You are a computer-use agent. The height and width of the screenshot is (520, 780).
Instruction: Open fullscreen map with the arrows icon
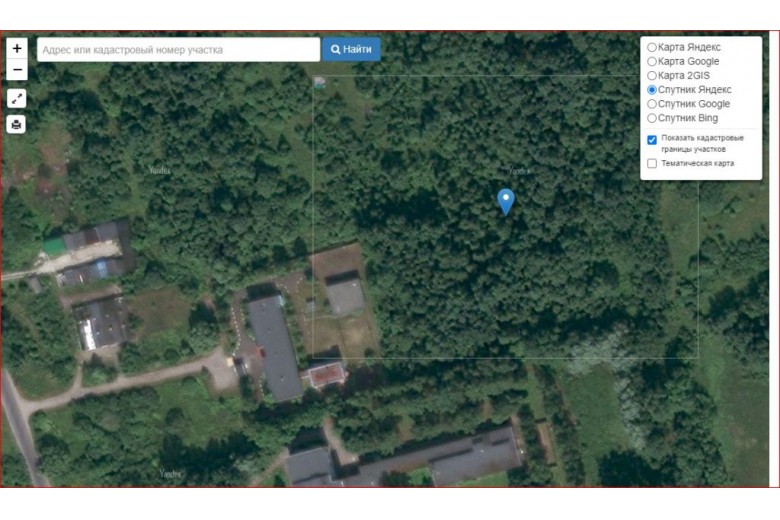(17, 99)
